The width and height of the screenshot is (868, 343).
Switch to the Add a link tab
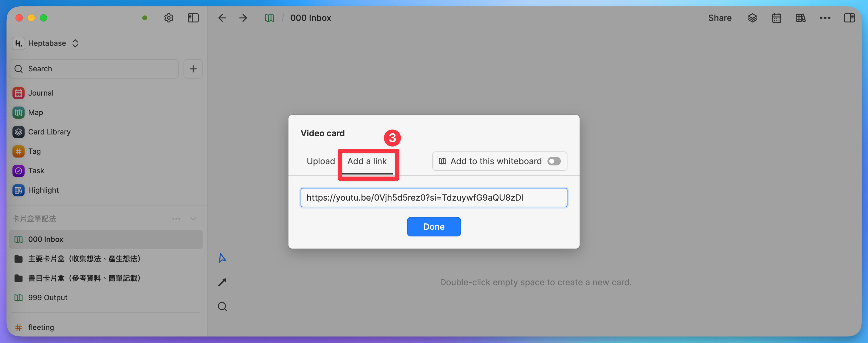pyautogui.click(x=367, y=161)
